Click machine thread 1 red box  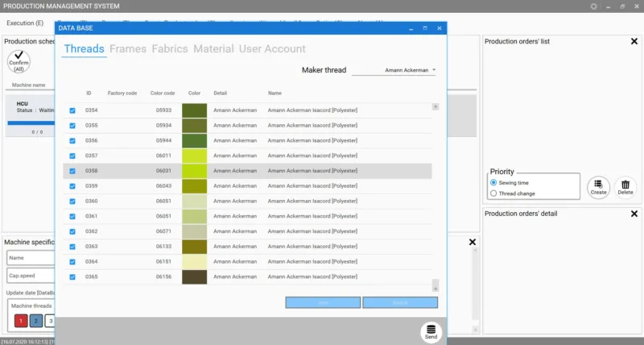coord(21,321)
